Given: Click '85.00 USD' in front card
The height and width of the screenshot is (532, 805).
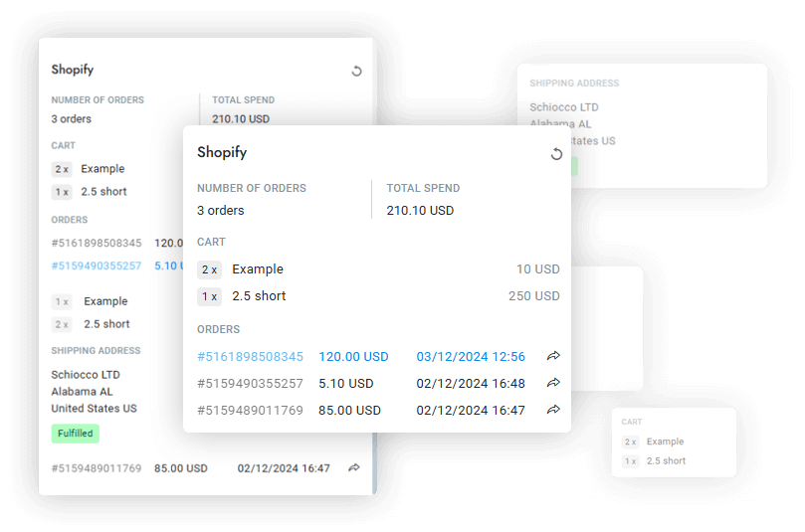Looking at the screenshot, I should (x=349, y=411).
